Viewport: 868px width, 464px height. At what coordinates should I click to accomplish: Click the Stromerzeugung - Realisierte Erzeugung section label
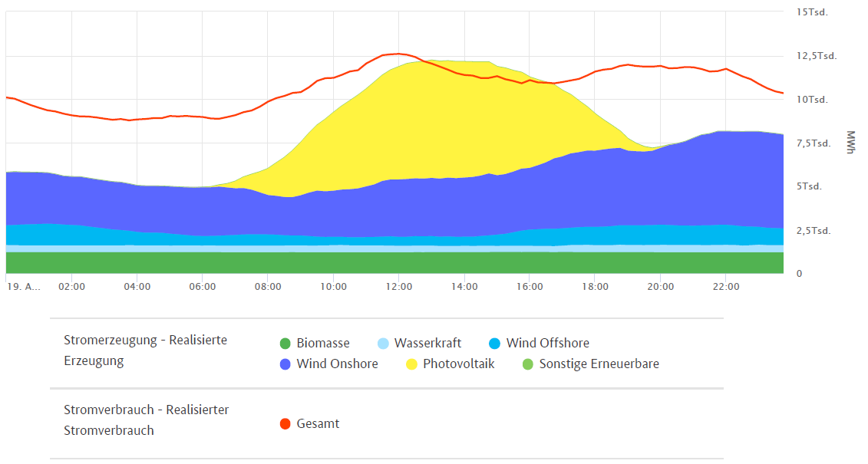click(145, 350)
